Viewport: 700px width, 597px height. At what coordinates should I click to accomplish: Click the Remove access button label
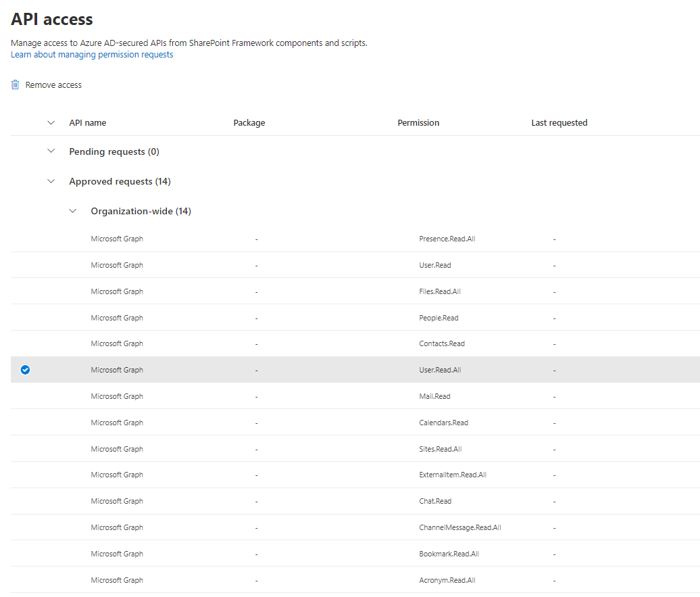pos(53,85)
